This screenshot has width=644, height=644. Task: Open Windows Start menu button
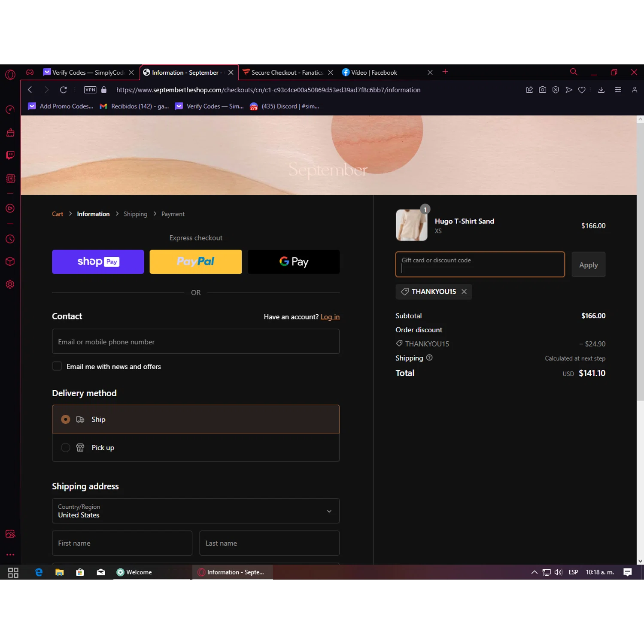pos(13,572)
